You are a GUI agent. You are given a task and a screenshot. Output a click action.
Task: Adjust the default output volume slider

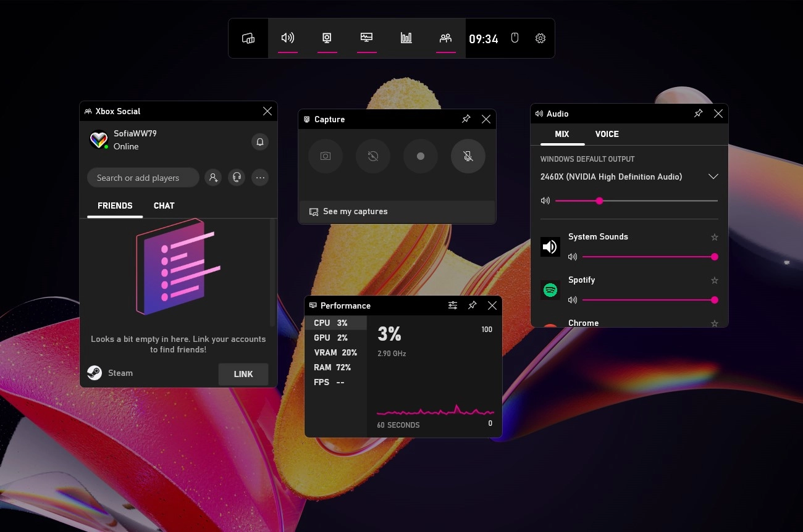(x=636, y=201)
